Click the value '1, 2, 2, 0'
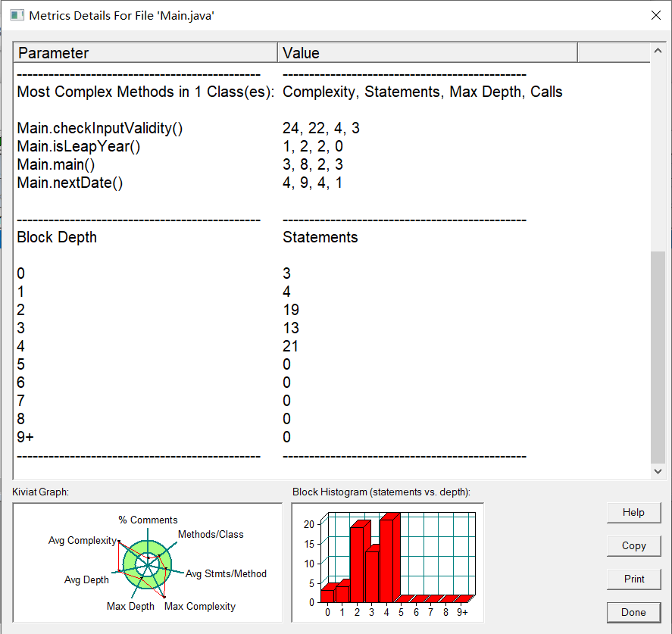The width and height of the screenshot is (672, 634). 313,146
